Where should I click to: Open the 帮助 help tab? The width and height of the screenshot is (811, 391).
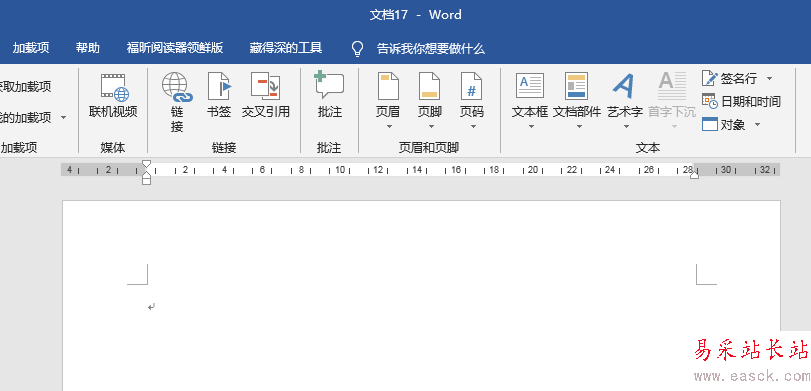(x=88, y=48)
